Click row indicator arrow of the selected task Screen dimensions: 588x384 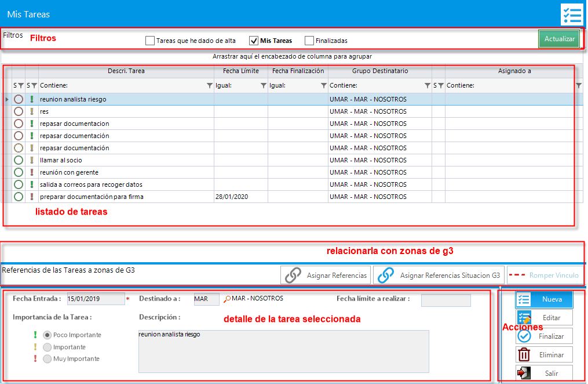pos(7,99)
